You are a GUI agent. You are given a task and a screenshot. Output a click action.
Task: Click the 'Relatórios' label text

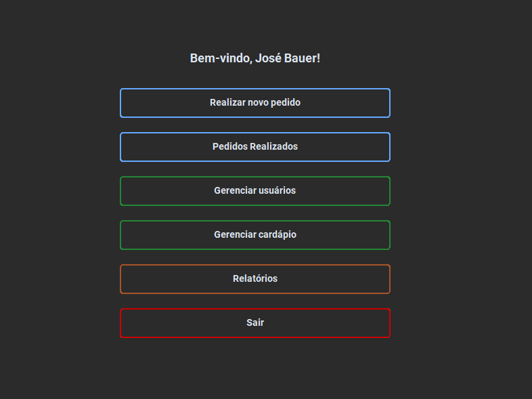coord(255,279)
